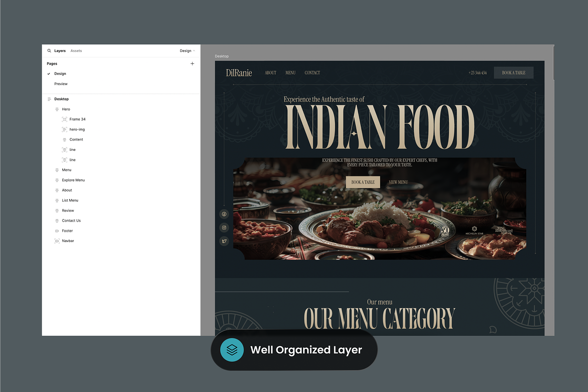Screen dimensions: 588x392
Task: Switch to the Assets tab
Action: pos(76,51)
